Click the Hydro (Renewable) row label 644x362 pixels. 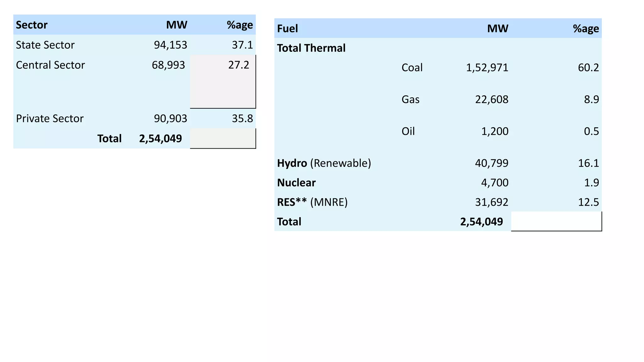[x=324, y=163]
